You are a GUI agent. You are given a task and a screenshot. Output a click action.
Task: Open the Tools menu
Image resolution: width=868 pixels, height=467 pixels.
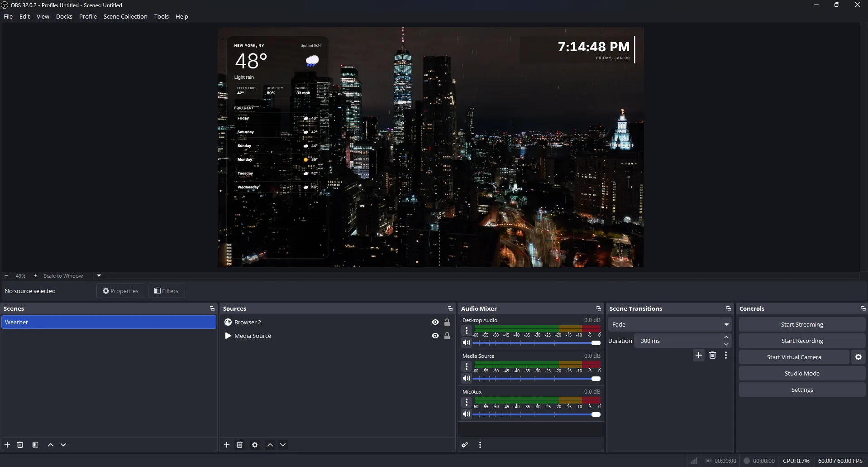click(162, 16)
